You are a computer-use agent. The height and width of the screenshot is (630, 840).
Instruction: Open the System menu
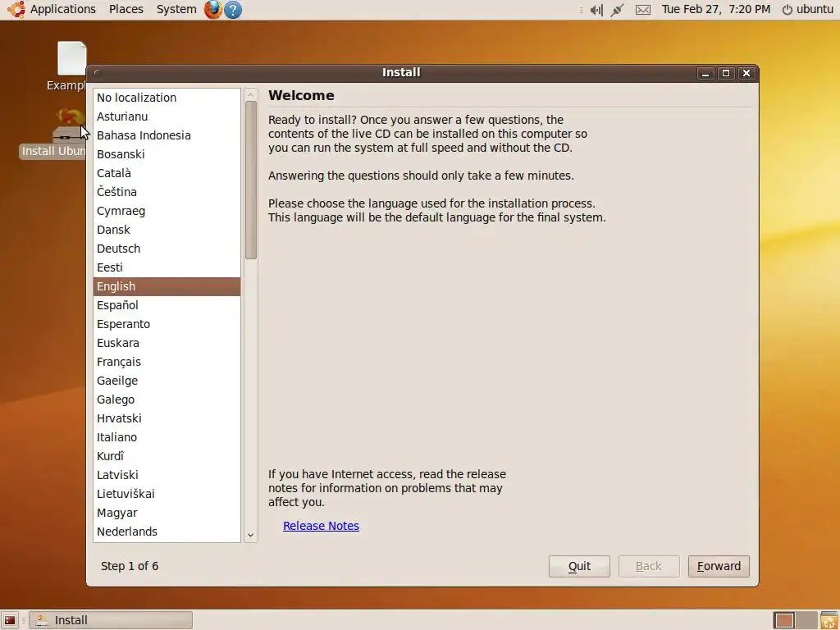pyautogui.click(x=176, y=9)
